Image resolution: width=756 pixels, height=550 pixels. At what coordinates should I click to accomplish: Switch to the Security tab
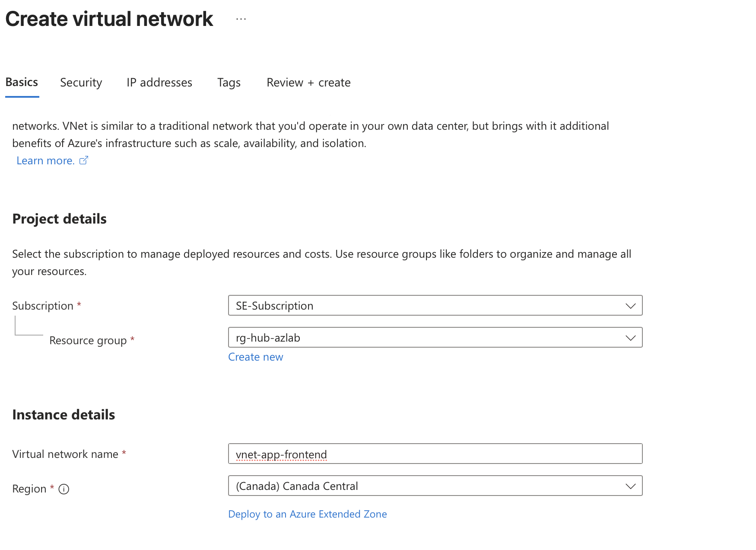click(81, 83)
